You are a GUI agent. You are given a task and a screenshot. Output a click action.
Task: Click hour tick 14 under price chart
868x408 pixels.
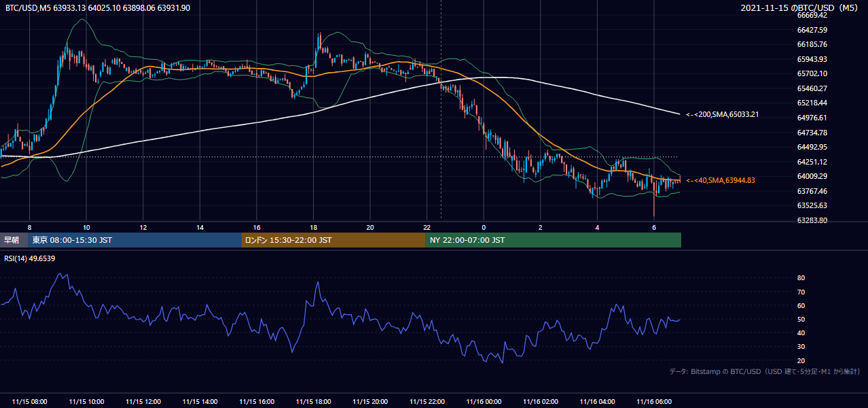pyautogui.click(x=200, y=227)
